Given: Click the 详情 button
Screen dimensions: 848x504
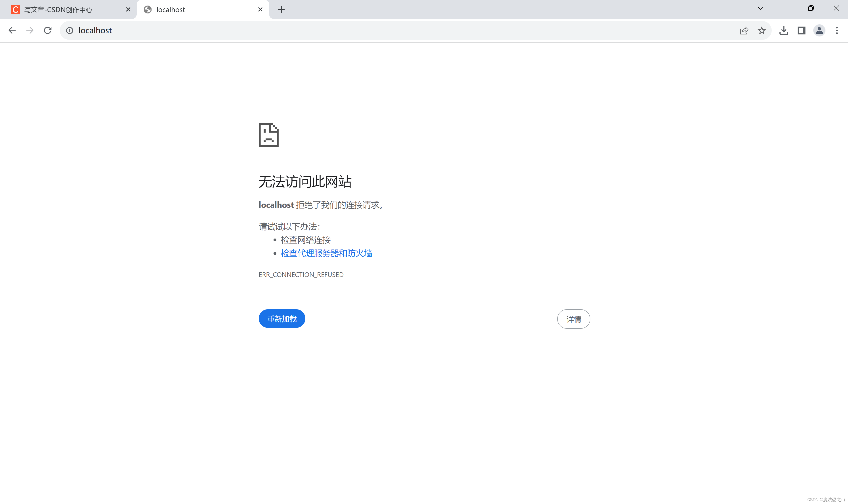Looking at the screenshot, I should (x=574, y=319).
